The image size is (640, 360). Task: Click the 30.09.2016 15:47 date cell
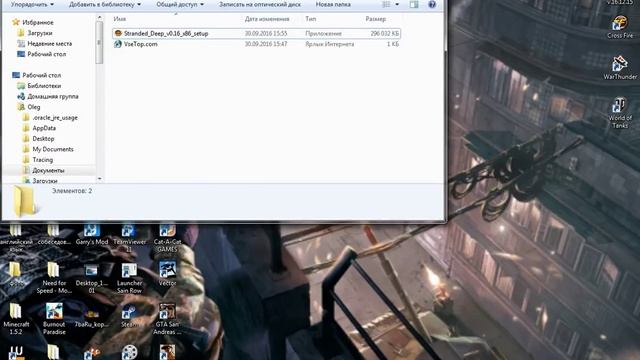(x=266, y=44)
